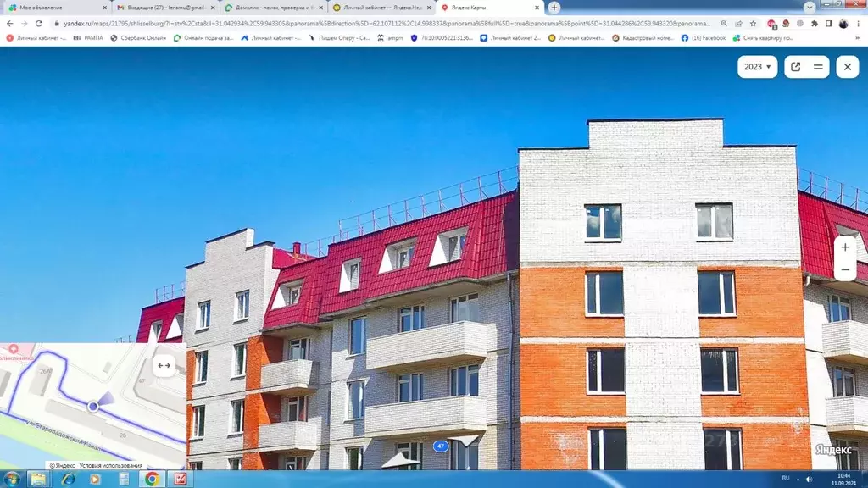Expand the mini-map using the arrows icon

click(164, 366)
